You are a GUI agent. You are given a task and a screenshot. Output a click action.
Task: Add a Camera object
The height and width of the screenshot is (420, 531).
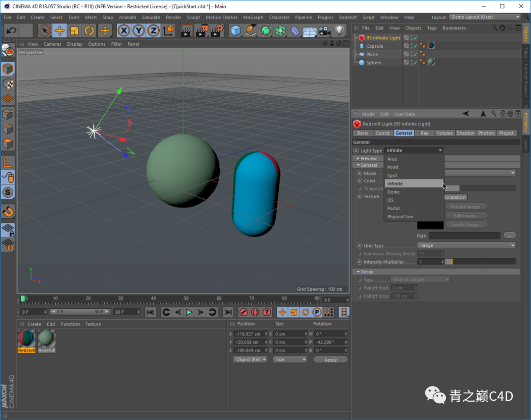(x=325, y=31)
